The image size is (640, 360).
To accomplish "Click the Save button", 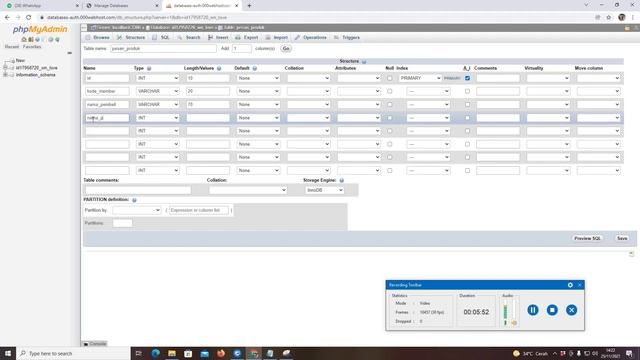I will coord(622,238).
